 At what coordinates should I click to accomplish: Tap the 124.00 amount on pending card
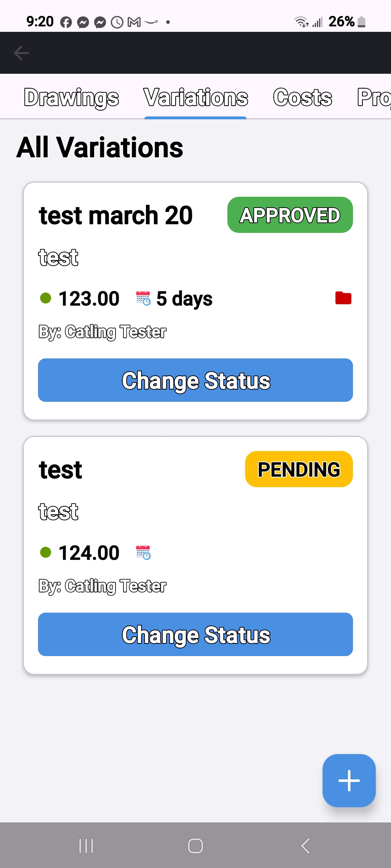click(x=89, y=553)
